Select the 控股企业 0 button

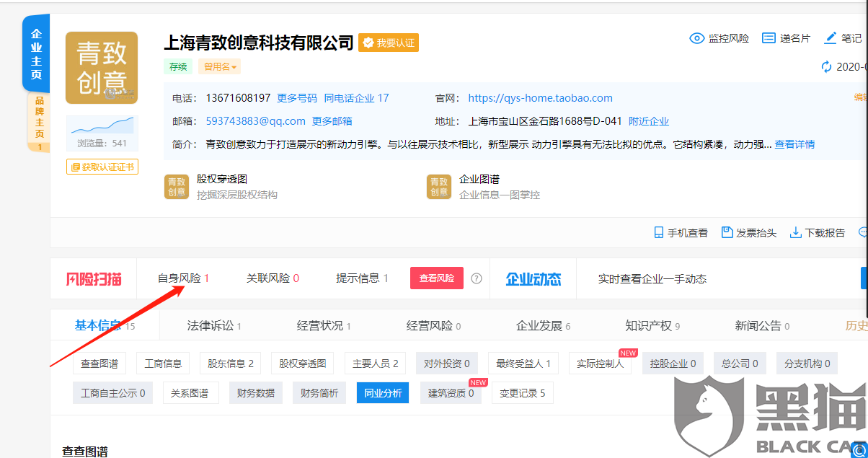tap(673, 364)
